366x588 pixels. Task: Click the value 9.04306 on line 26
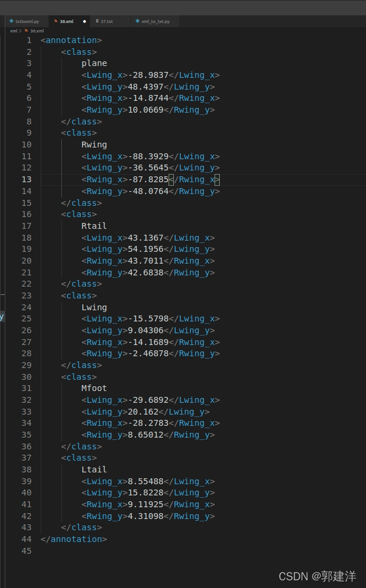pyautogui.click(x=146, y=330)
